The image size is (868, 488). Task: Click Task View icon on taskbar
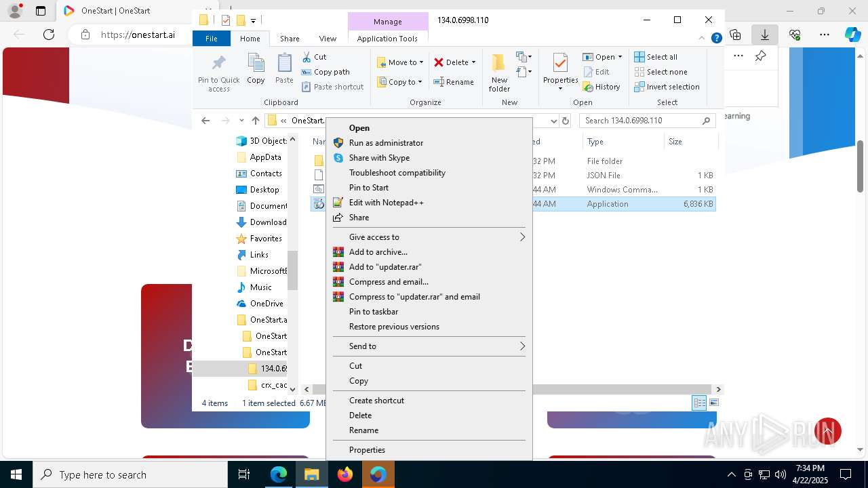point(244,474)
